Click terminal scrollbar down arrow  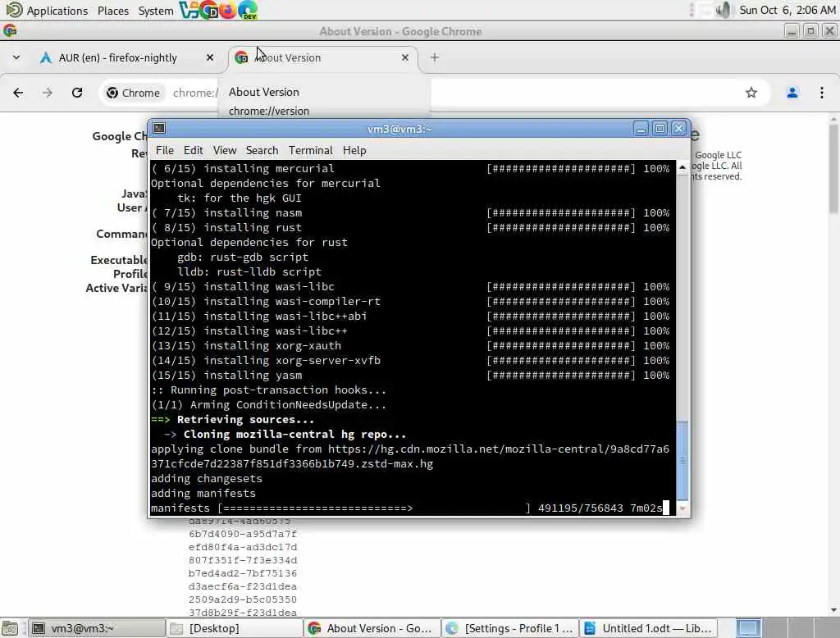pos(682,509)
